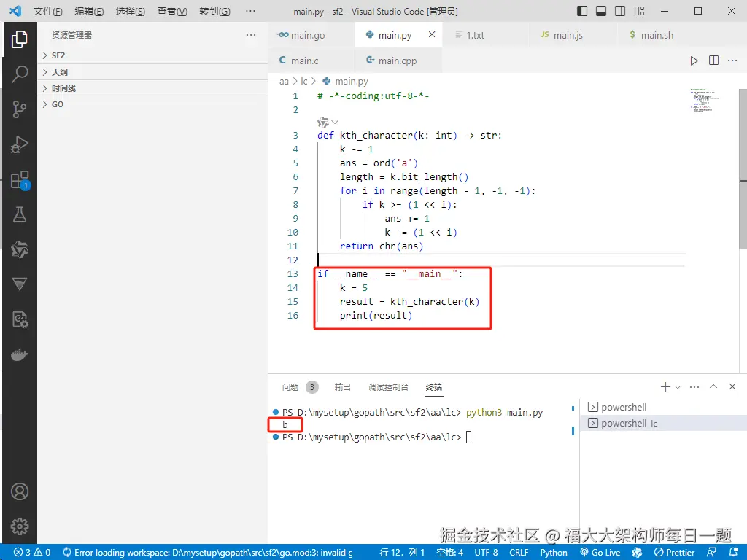Expand the 大纲 outline section
Viewport: 747px width, 560px height.
(x=153, y=72)
